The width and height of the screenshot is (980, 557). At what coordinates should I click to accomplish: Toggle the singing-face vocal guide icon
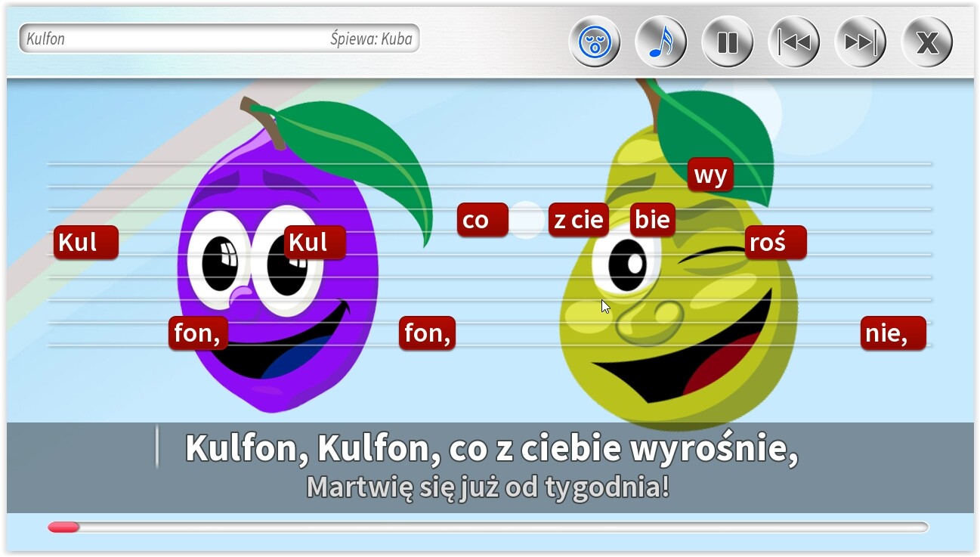click(x=595, y=42)
